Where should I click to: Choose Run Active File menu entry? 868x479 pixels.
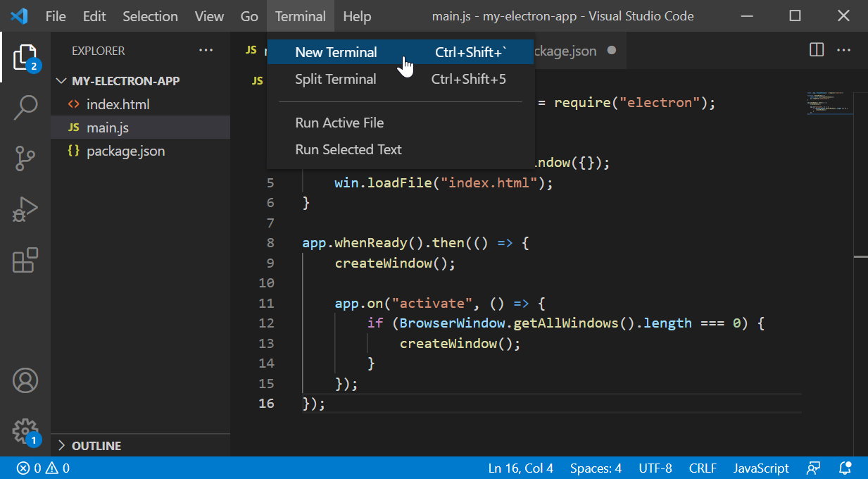click(401, 123)
